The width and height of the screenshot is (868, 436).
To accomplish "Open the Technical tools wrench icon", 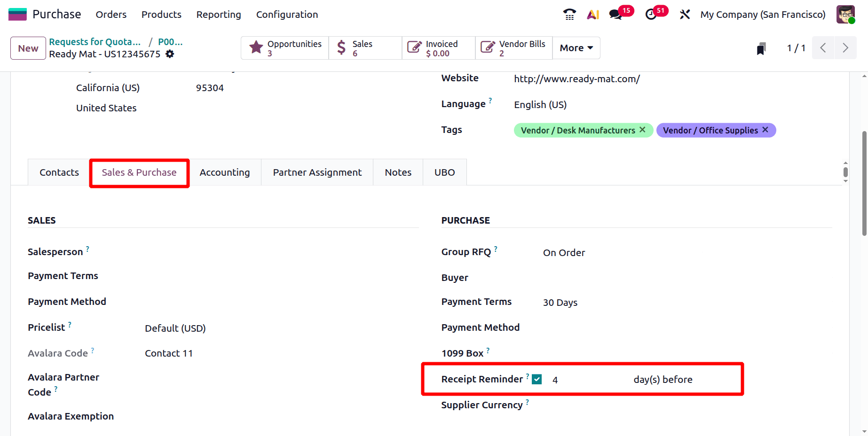I will (684, 15).
